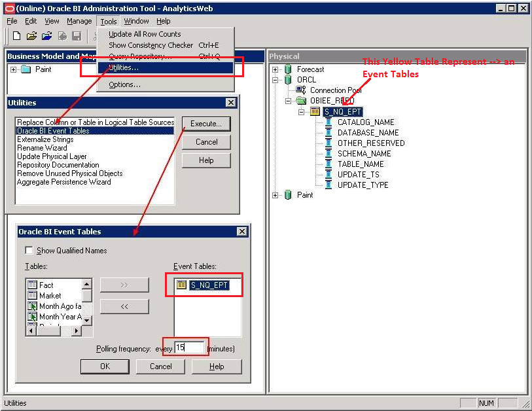Click the SCHEMA_NAME column icon
Viewport: 532px width, 411px height.
pos(328,153)
